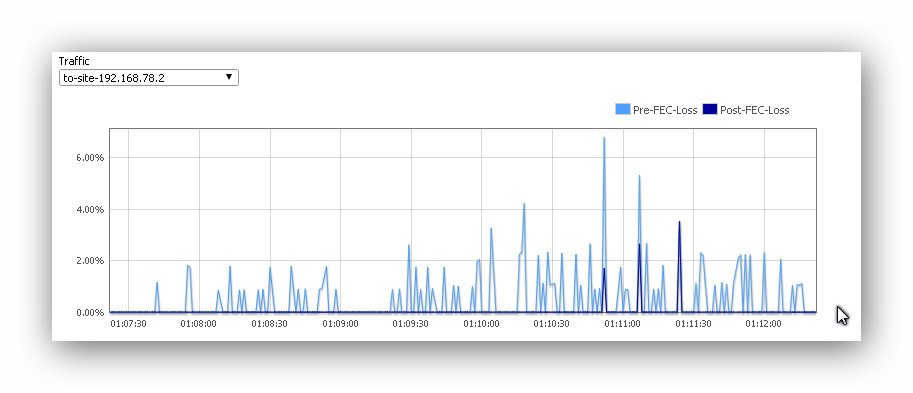Click the 01:07:30 time axis label
Image resolution: width=913 pixels, height=393 pixels.
tap(128, 323)
